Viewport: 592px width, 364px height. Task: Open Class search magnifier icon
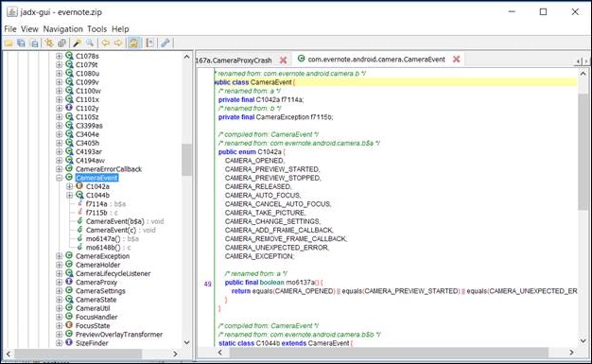[x=90, y=43]
